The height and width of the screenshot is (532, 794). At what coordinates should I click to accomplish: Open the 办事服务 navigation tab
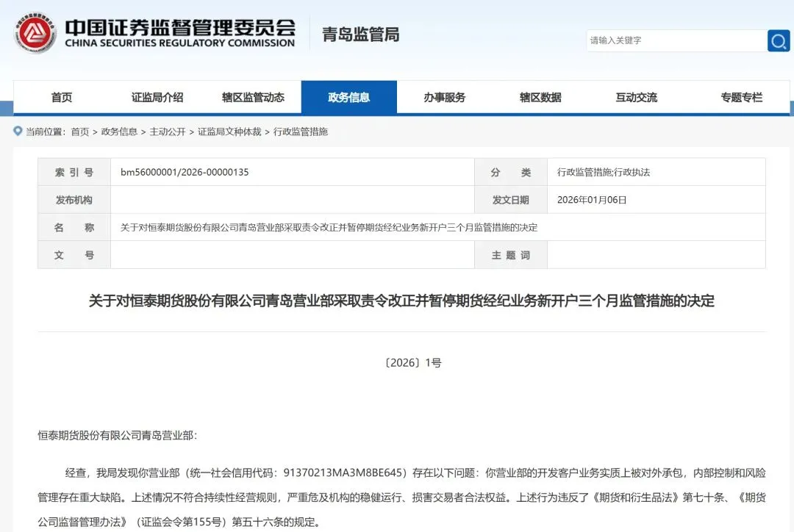(445, 97)
